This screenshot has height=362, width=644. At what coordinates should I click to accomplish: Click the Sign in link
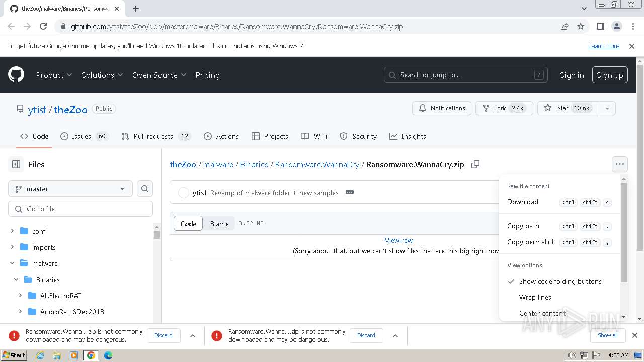coord(572,75)
